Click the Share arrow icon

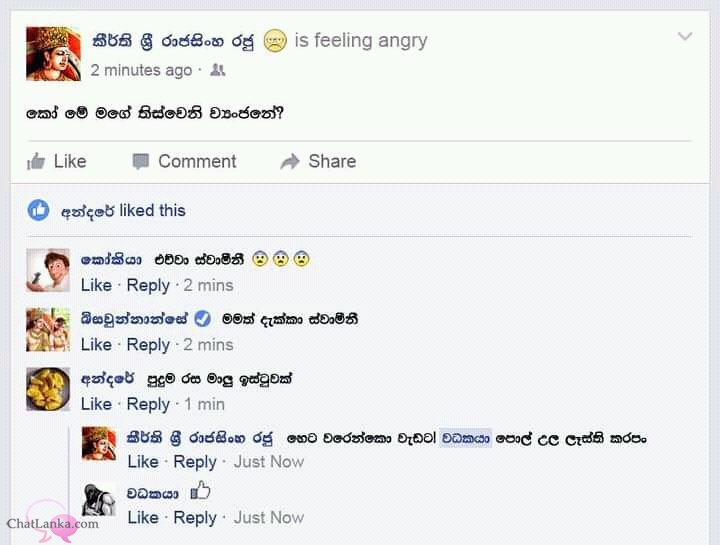290,162
